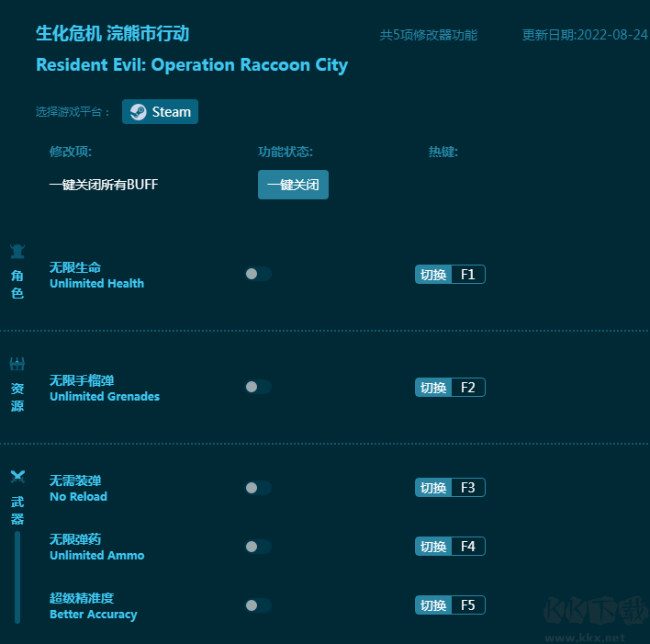Click the 资源 resources category label
Image resolution: width=650 pixels, height=644 pixels.
coord(17,397)
